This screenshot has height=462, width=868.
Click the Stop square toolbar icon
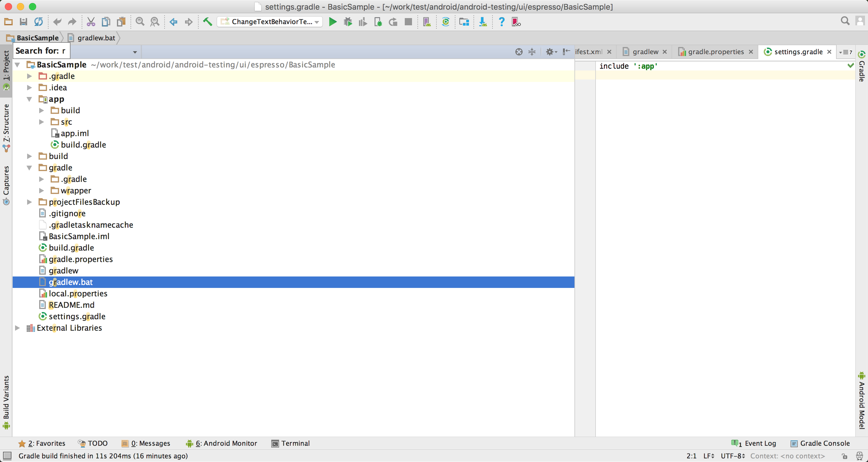408,22
